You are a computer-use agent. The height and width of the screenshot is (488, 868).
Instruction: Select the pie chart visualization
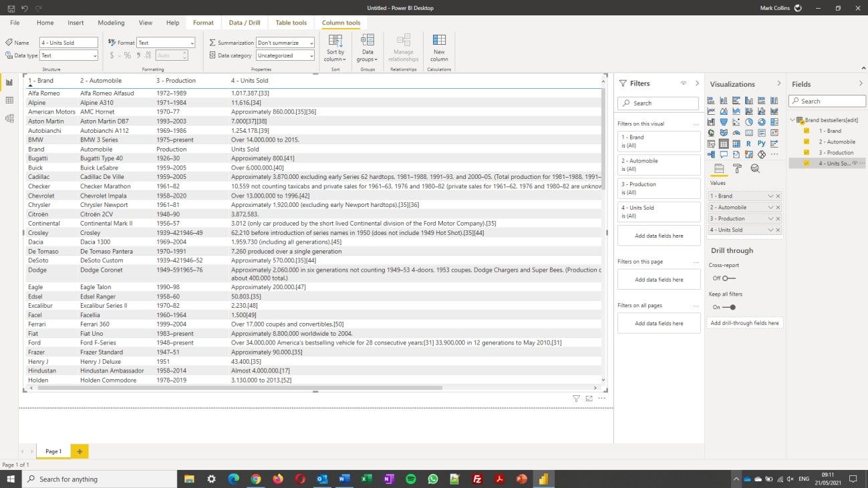(749, 121)
